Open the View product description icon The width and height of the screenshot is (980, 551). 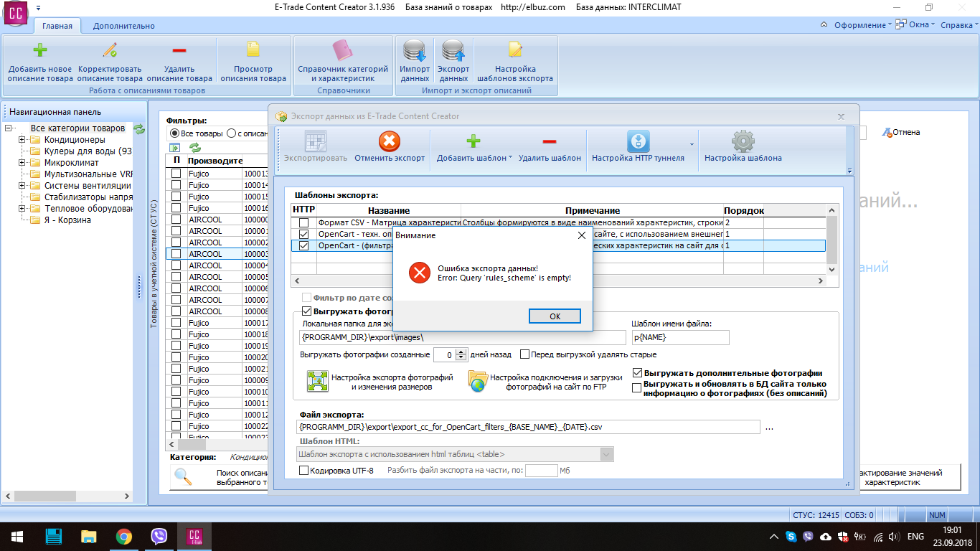tap(253, 50)
